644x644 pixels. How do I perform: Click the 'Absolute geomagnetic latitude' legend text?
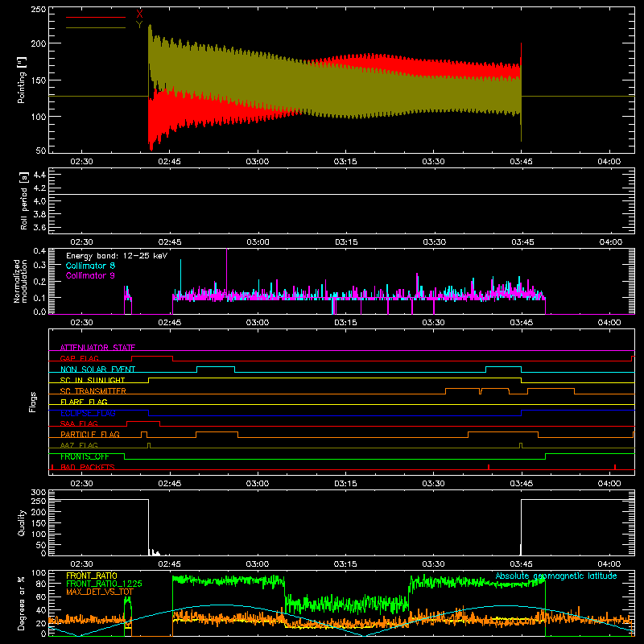(556, 576)
